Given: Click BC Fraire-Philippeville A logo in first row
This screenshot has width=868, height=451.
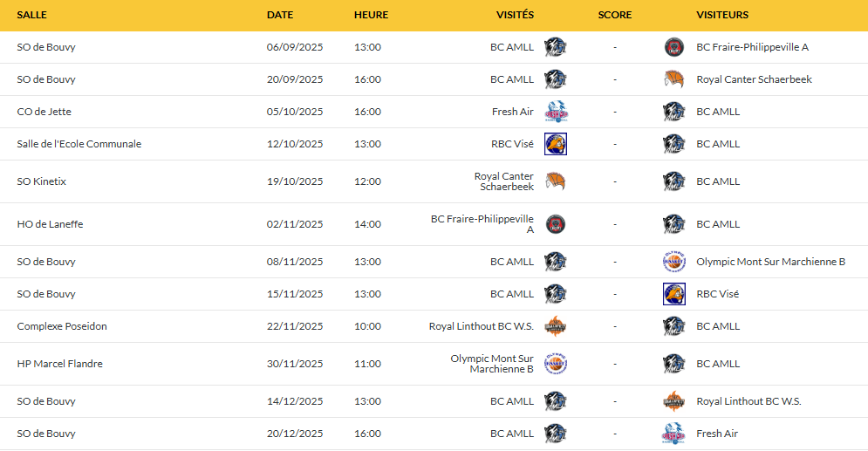Looking at the screenshot, I should click(673, 47).
